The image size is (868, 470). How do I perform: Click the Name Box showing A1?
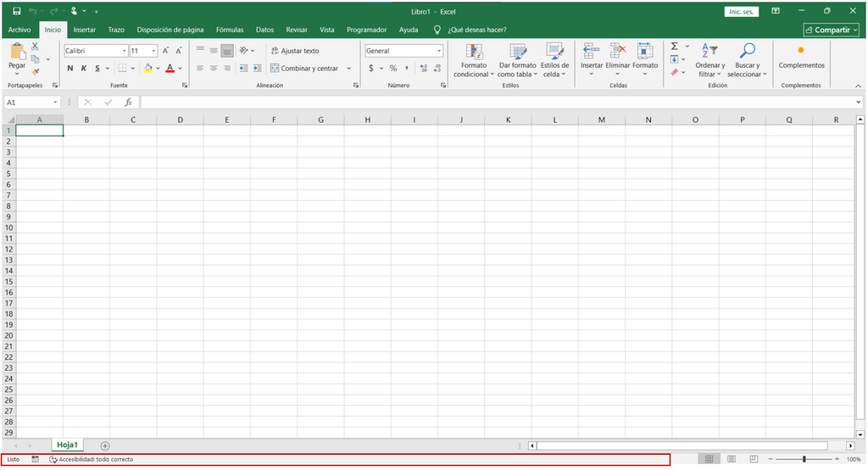pos(31,102)
